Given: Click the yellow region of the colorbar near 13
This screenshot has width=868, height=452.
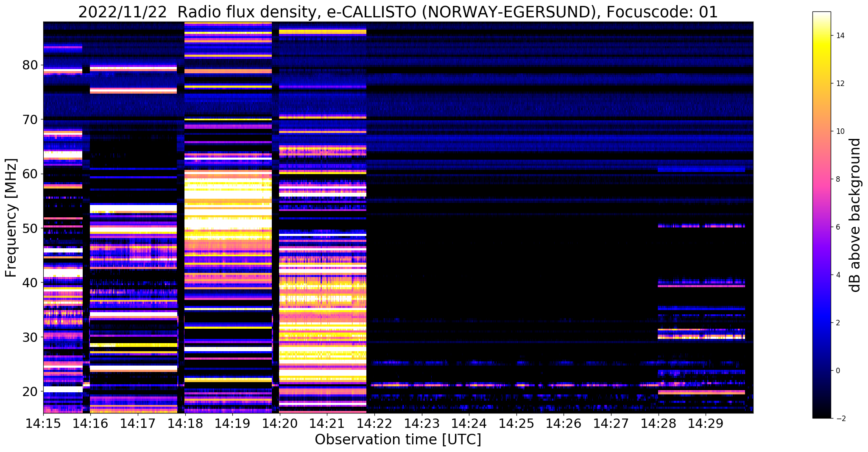Looking at the screenshot, I should (821, 59).
